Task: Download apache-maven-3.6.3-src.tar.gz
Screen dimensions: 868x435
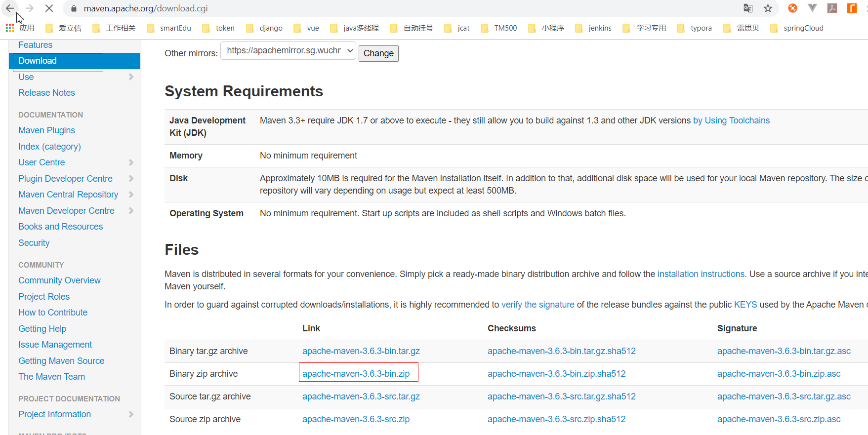Action: pyautogui.click(x=361, y=396)
